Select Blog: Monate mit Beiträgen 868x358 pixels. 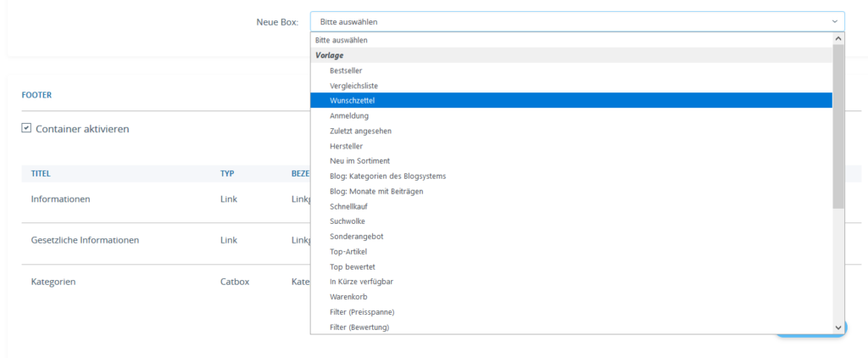point(376,191)
